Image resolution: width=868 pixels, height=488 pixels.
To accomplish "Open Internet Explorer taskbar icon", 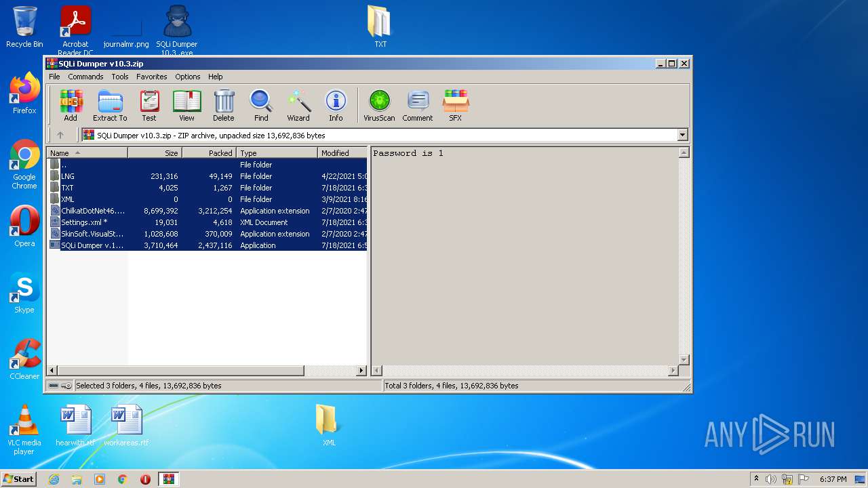I will pyautogui.click(x=54, y=479).
